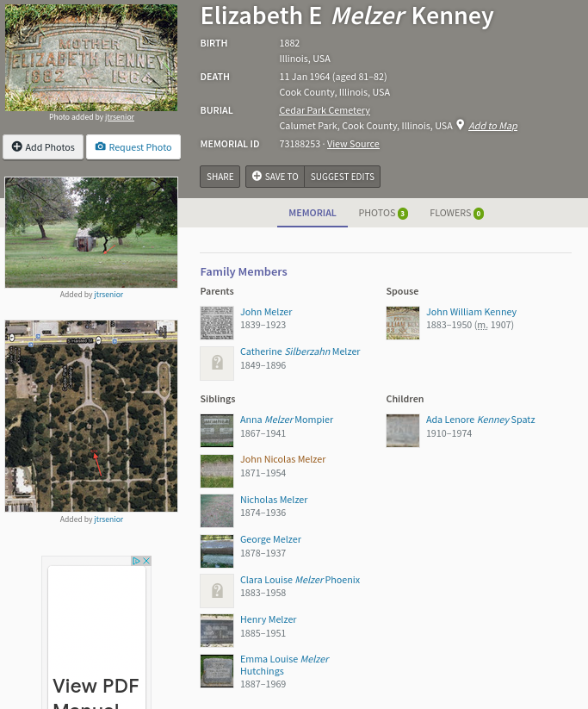Open jtrsenior link under the aerial map photo
The width and height of the screenshot is (588, 709).
point(108,519)
